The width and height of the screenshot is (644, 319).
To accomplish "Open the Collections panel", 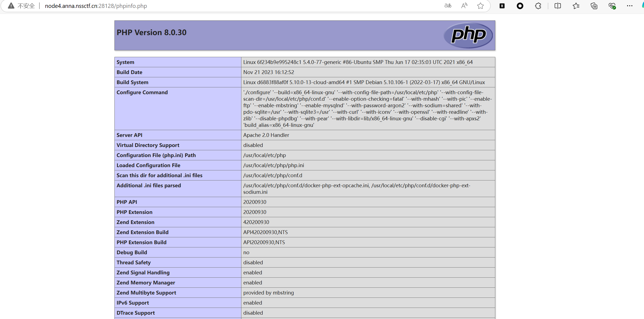I will [x=594, y=6].
